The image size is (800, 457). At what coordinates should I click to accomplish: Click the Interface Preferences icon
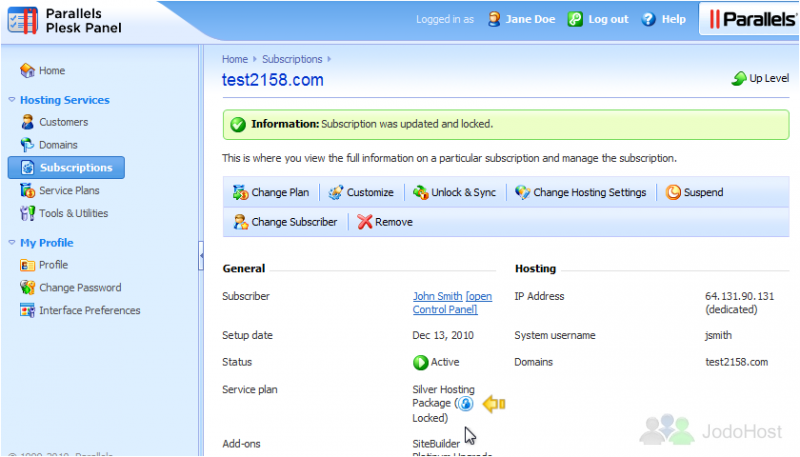(27, 310)
